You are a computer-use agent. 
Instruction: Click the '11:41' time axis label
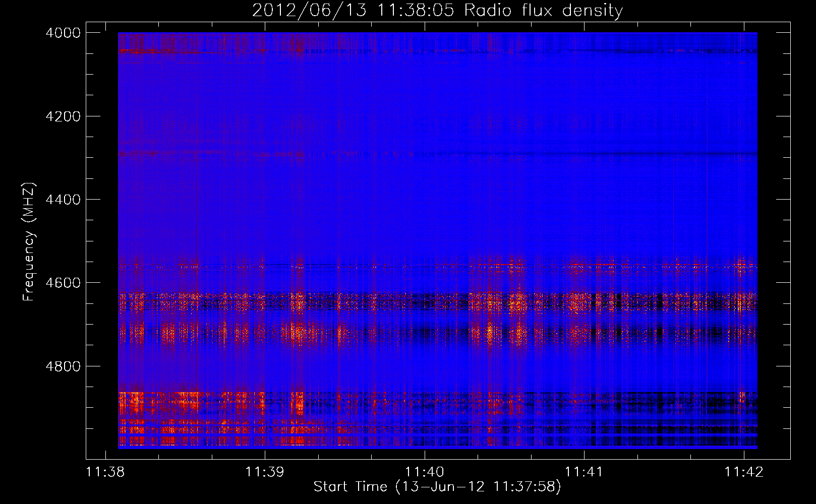[x=584, y=472]
